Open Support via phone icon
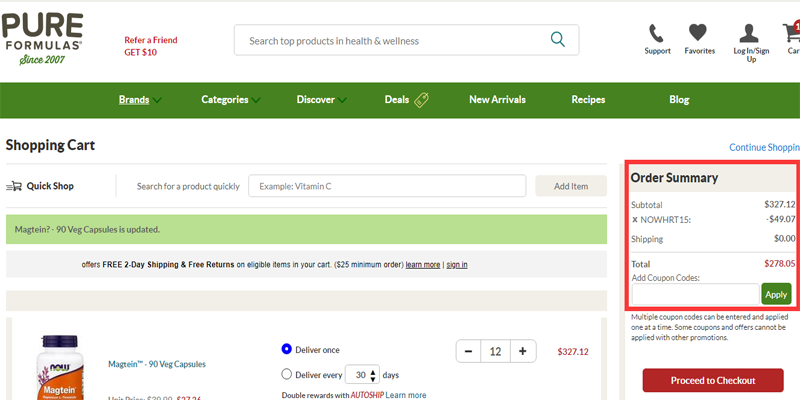The height and width of the screenshot is (400, 800). tap(657, 33)
